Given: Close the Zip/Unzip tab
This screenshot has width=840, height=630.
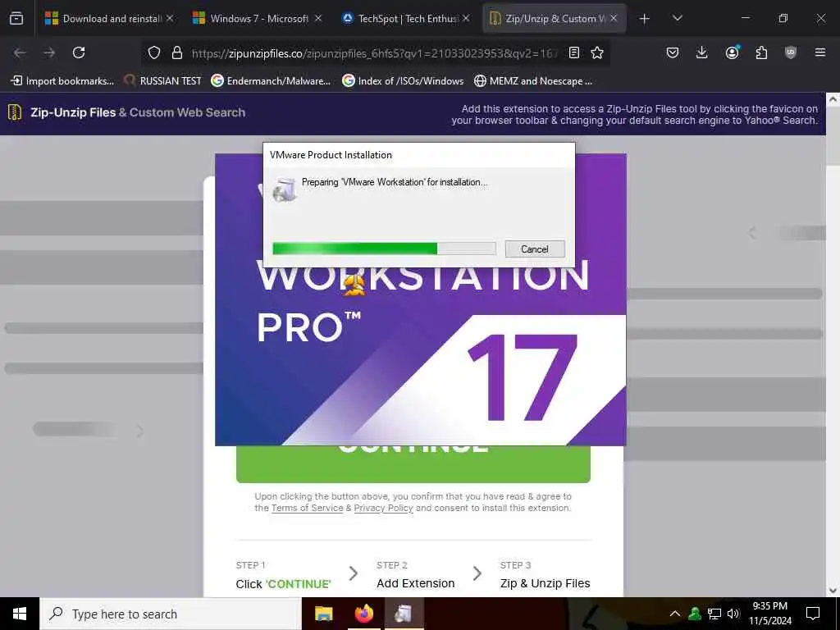Looking at the screenshot, I should tap(614, 18).
